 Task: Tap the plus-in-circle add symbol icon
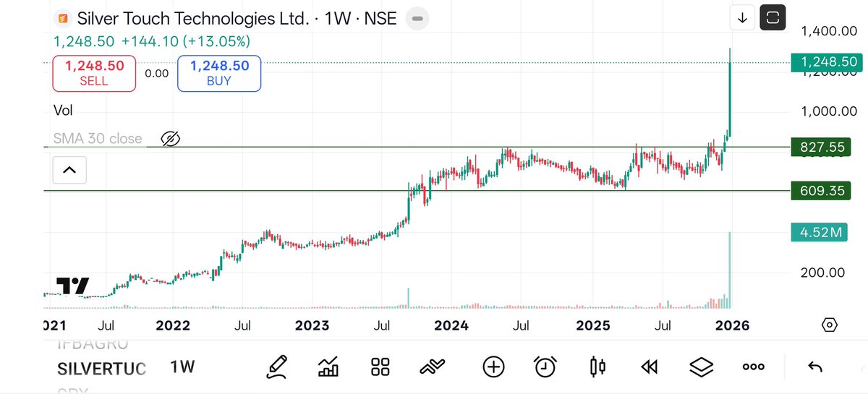point(493,367)
